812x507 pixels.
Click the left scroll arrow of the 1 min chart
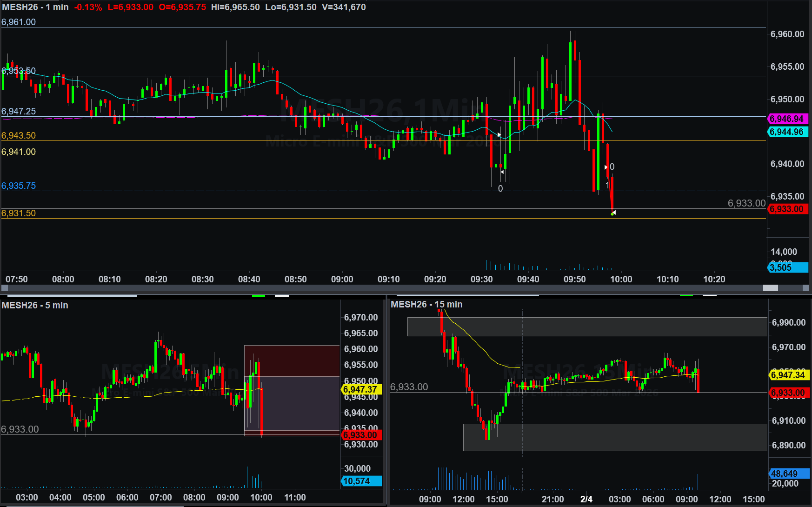click(x=4, y=288)
